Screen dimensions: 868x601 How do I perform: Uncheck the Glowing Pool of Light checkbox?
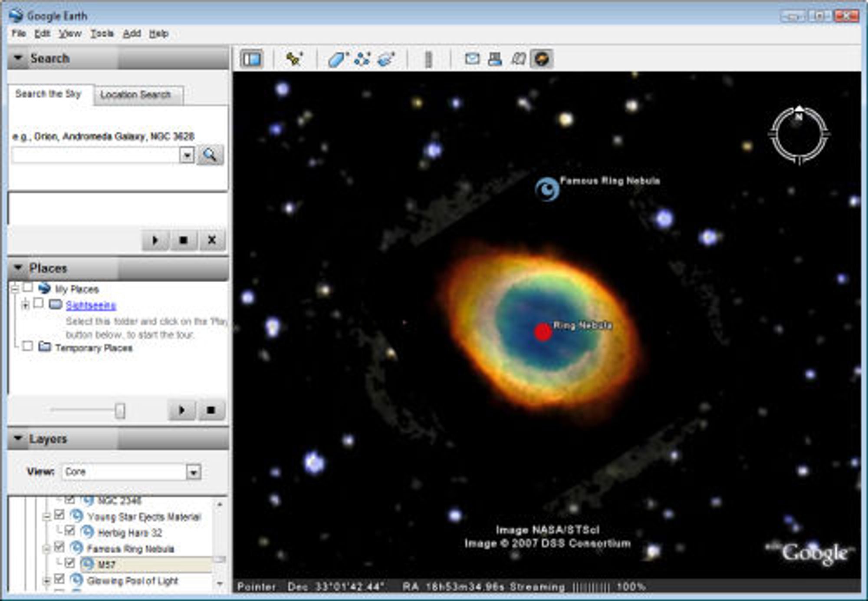point(59,579)
